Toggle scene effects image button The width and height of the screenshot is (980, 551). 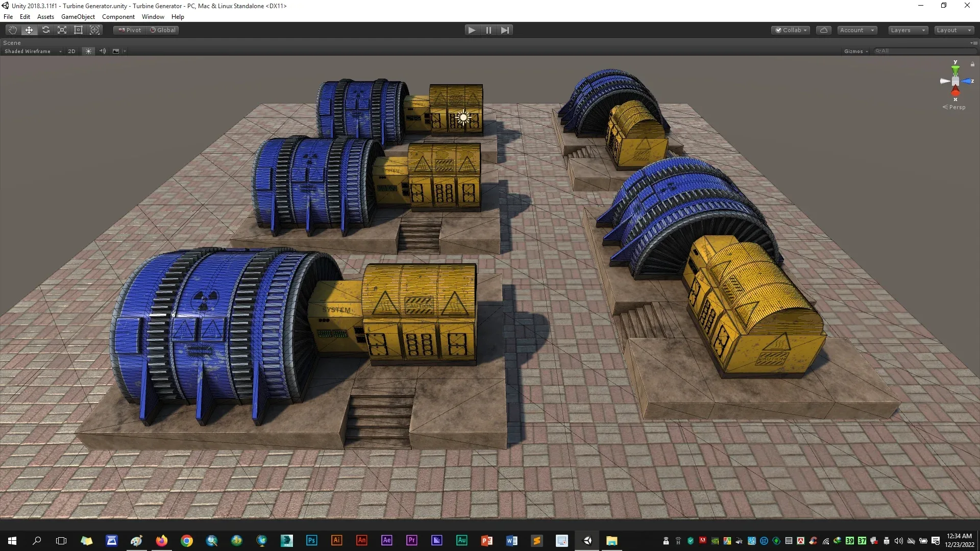point(116,51)
